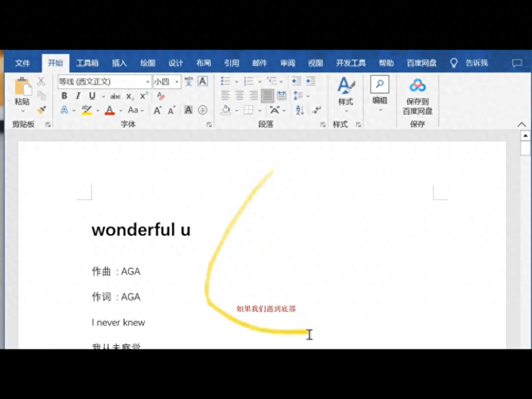Open the Editing (编辑) search menu
The image size is (532, 399).
pos(380,94)
